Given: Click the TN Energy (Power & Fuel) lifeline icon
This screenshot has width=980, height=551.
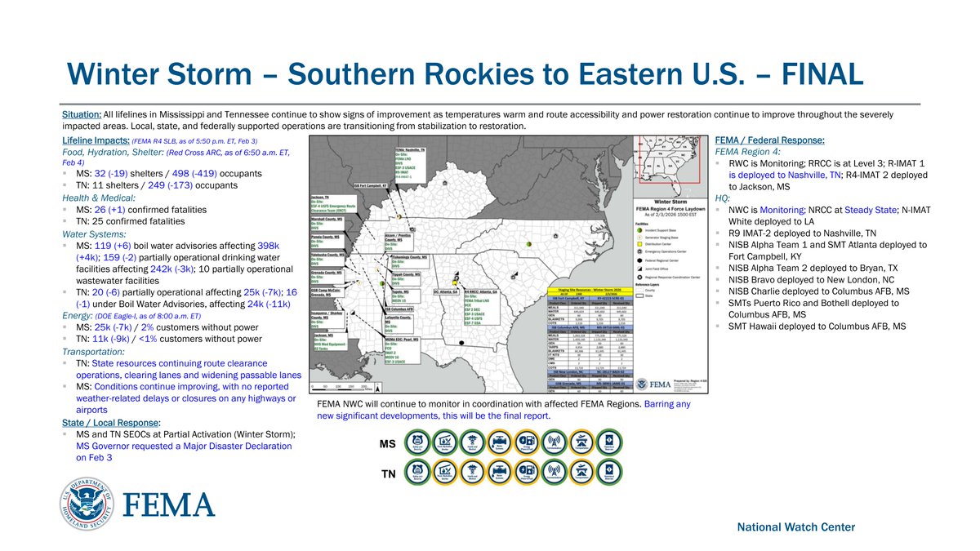Looking at the screenshot, I should click(x=528, y=471).
